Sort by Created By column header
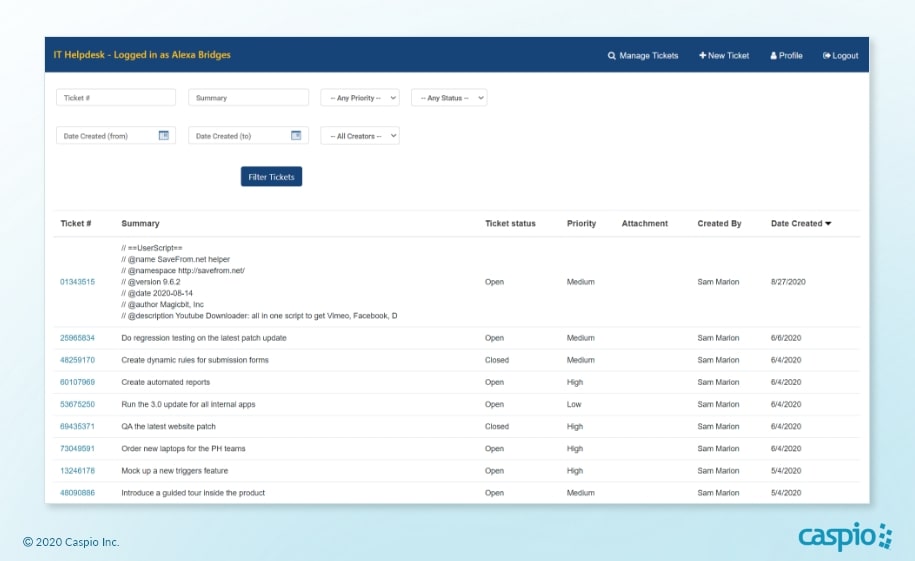 [719, 224]
